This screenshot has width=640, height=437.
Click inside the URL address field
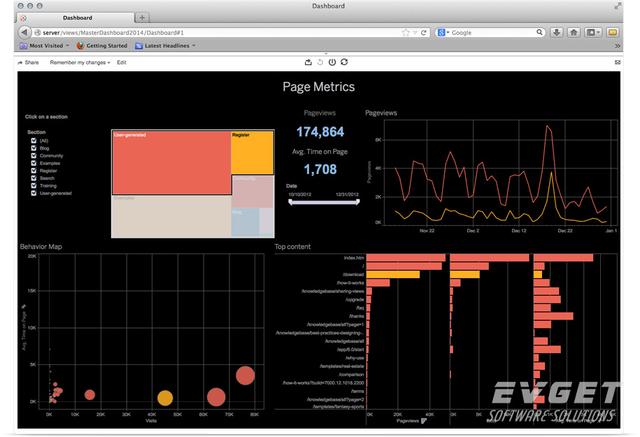(220, 32)
